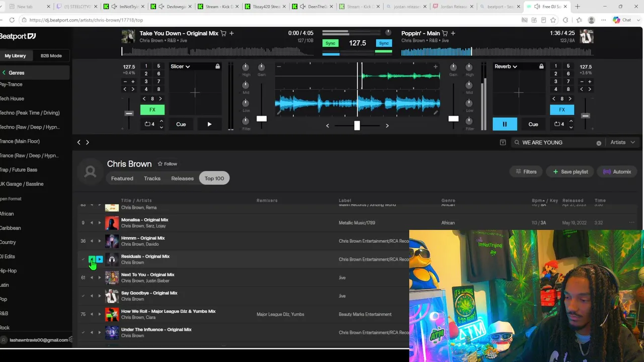Clear the WE ARE YOUNG search text
644x362 pixels.
click(x=599, y=143)
